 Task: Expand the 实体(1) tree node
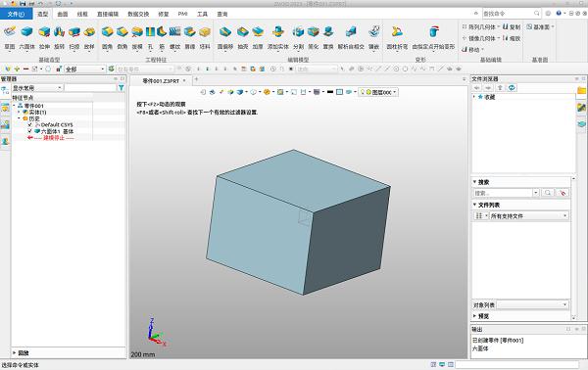[20, 112]
